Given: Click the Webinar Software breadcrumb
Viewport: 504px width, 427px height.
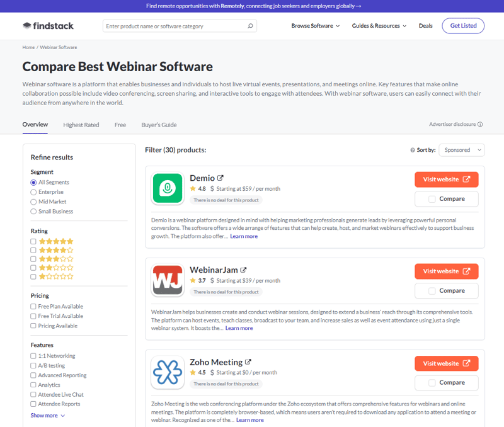Looking at the screenshot, I should point(59,47).
